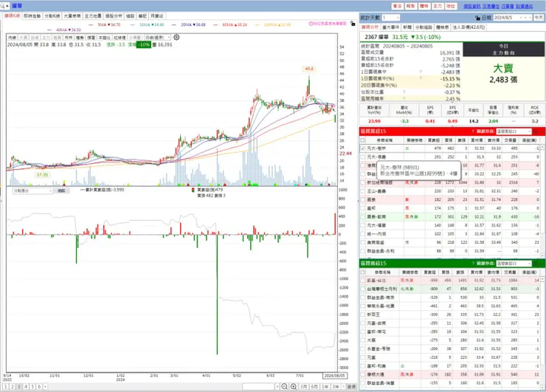Viewport: 546px width, 392px height.
Task: Click the 出 tag icon of 元大-樹林 row
Action: (407, 148)
